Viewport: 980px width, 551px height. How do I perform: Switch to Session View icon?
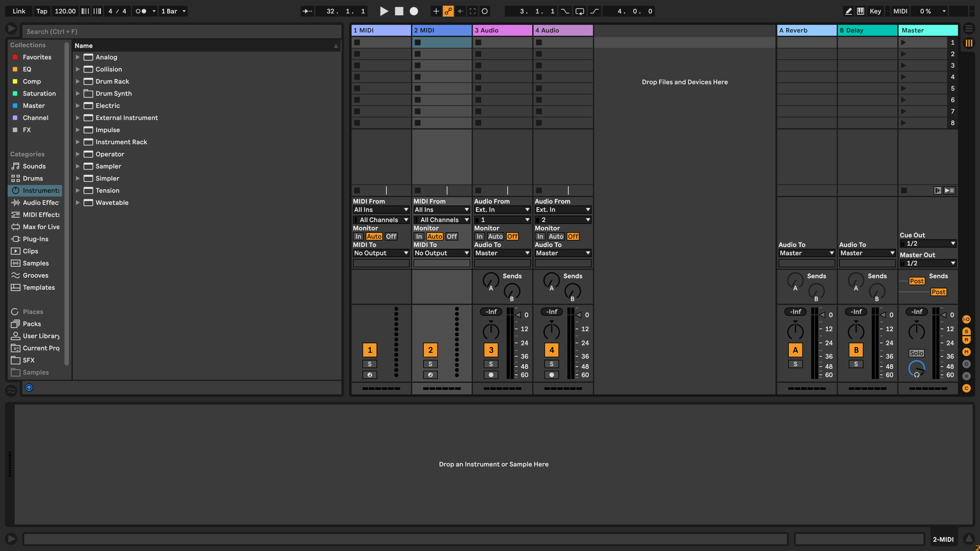(969, 43)
